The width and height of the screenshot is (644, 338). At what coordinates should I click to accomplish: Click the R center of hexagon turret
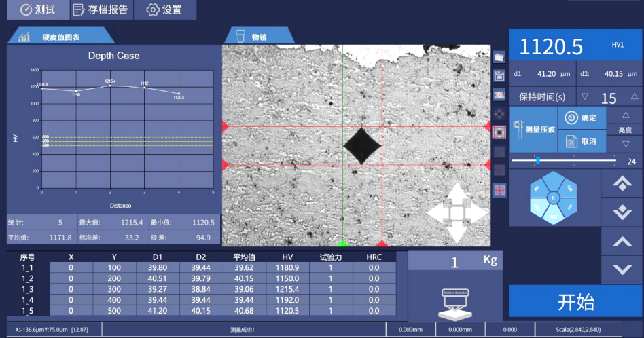[553, 198]
